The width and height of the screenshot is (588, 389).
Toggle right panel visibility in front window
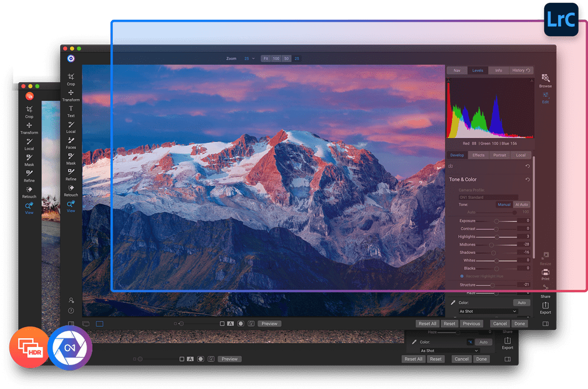coord(545,324)
